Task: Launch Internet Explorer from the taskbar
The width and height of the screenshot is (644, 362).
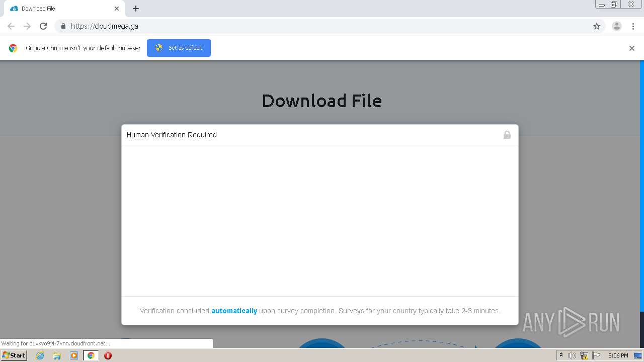Action: click(x=40, y=355)
